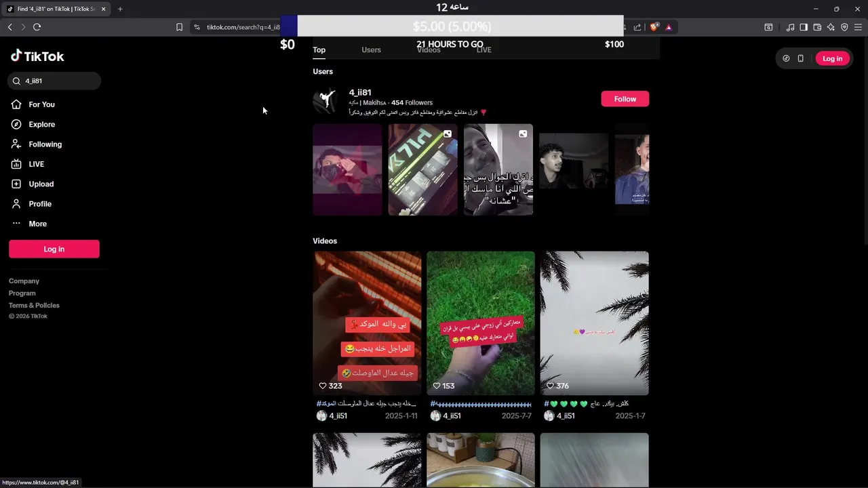Select the Top results tab
Screen dimensions: 868x488
(x=319, y=49)
